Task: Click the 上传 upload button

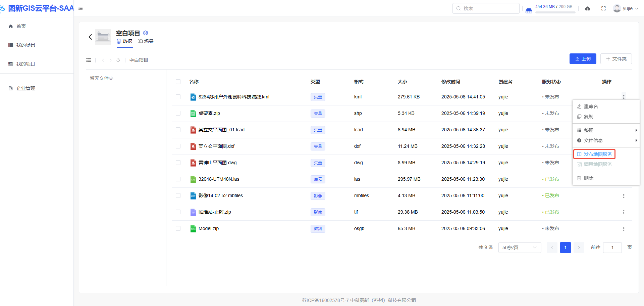Action: point(583,59)
